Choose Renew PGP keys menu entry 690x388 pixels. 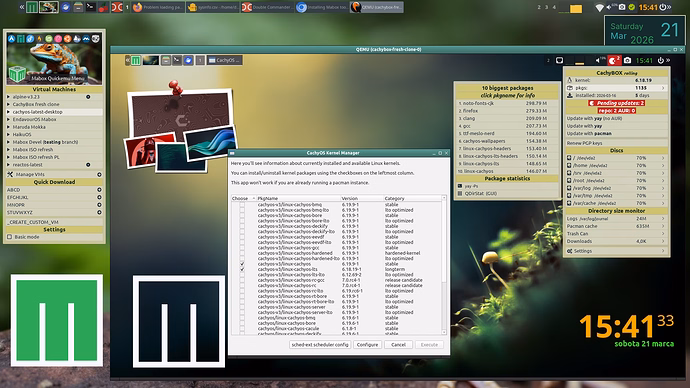[616, 143]
